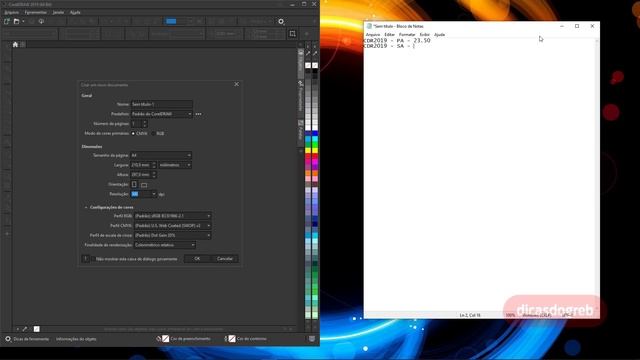Open Ajuda menu in Notepad
Image resolution: width=640 pixels, height=360 pixels.
pyautogui.click(x=439, y=35)
